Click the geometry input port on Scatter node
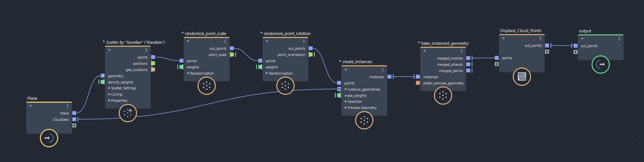 pos(103,76)
